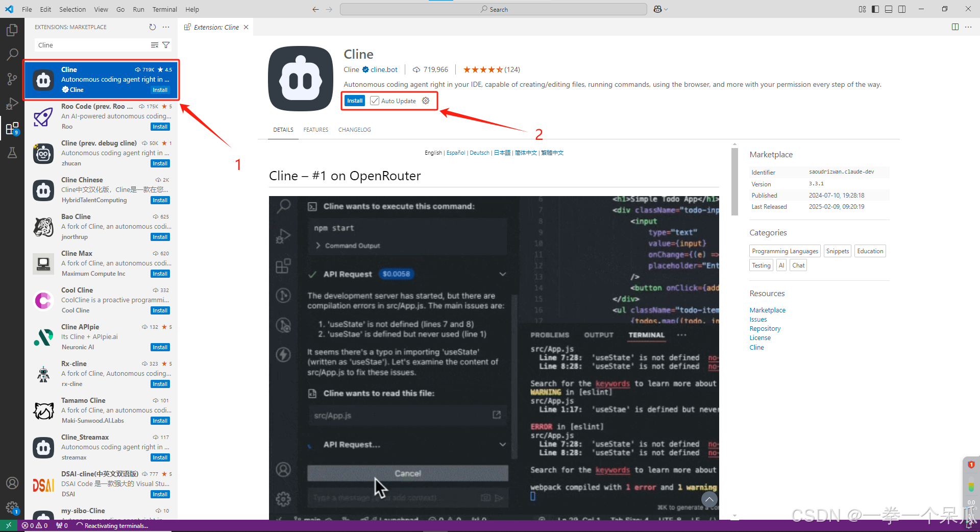Select Rx-cline in the extension list
This screenshot has width=980, height=532.
101,374
